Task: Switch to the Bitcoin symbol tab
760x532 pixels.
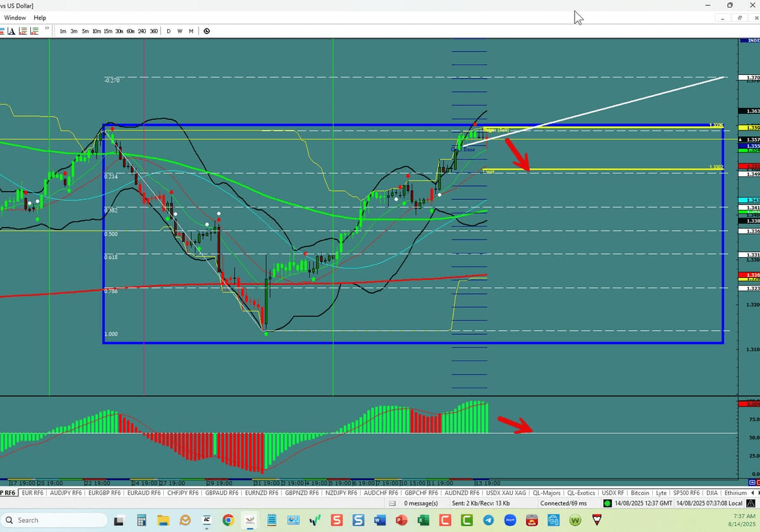Action: pyautogui.click(x=640, y=493)
